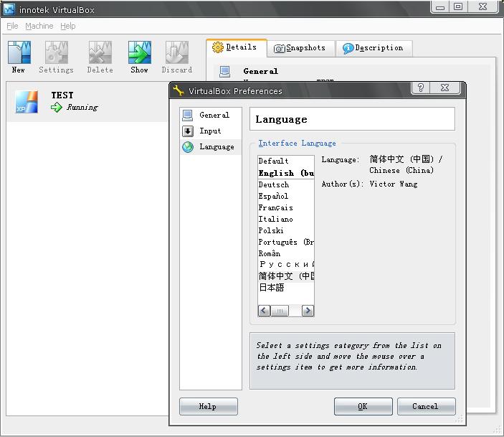Image resolution: width=504 pixels, height=437 pixels.
Task: Select the TEST virtual machine entry
Action: point(87,102)
